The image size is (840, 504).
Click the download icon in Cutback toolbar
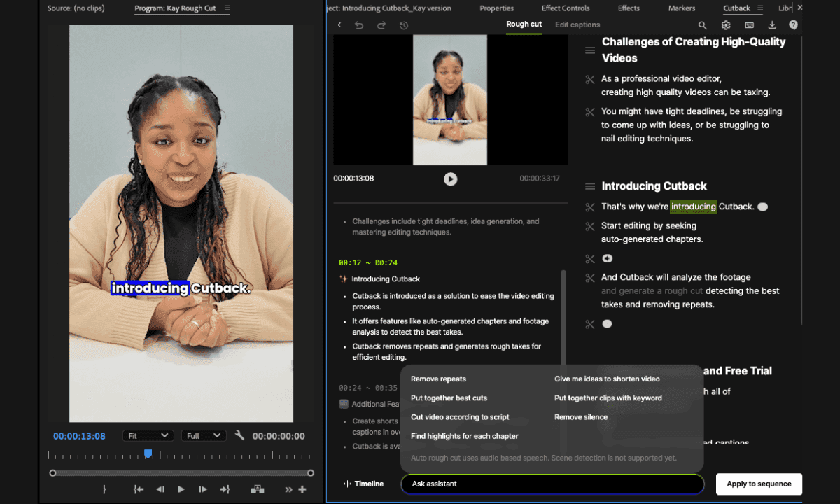pos(772,25)
